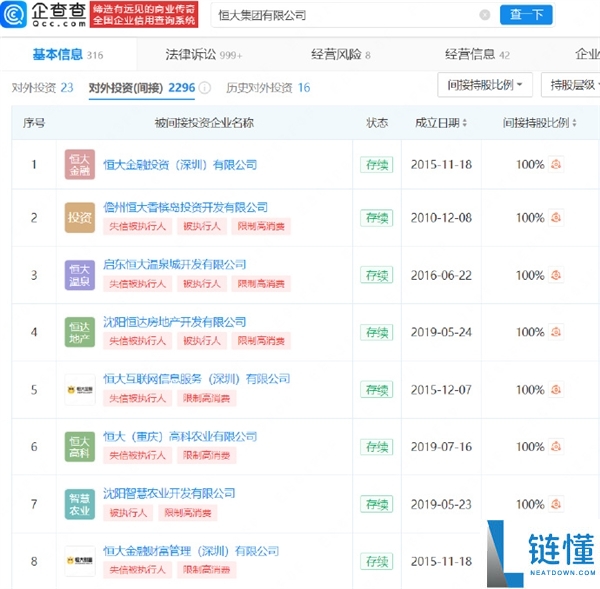Open the Qcc.com logo home link
Screen dimensions: 600x589
pyautogui.click(x=43, y=15)
